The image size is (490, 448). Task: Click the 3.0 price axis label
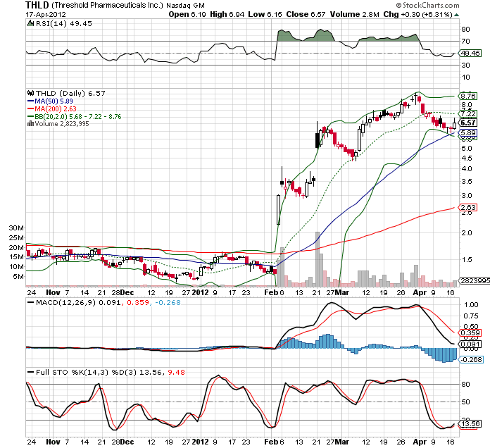tap(467, 196)
